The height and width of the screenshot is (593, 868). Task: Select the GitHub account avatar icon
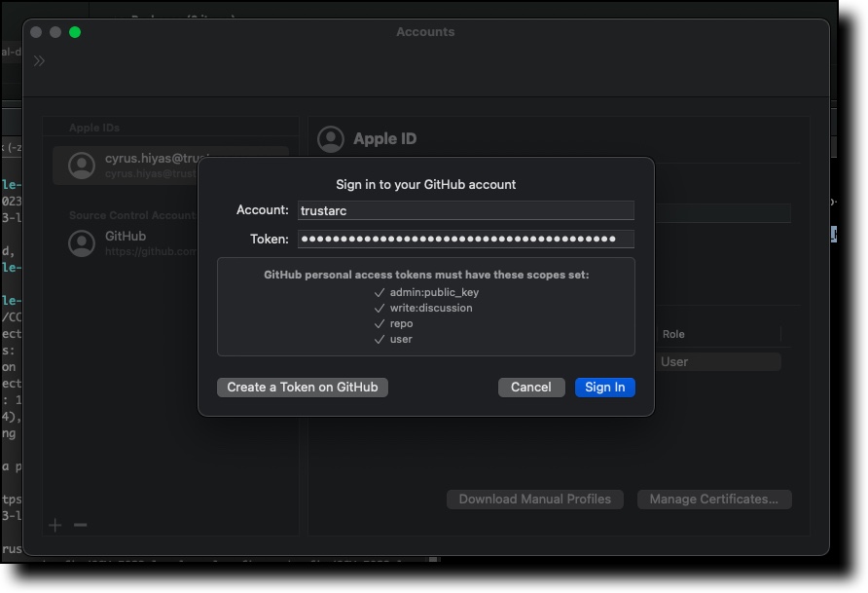(x=82, y=243)
